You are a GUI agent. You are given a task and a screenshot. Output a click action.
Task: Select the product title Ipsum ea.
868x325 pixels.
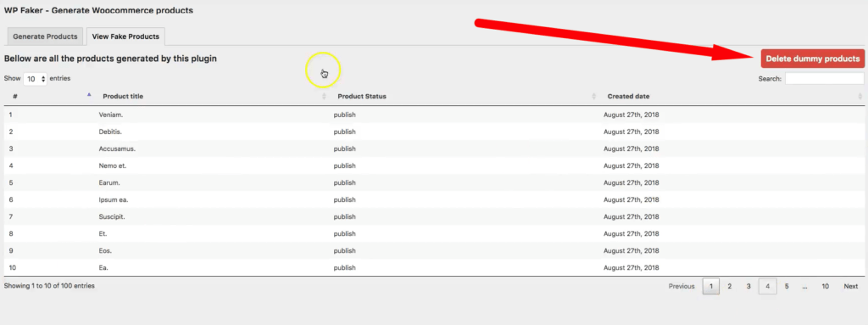point(114,199)
